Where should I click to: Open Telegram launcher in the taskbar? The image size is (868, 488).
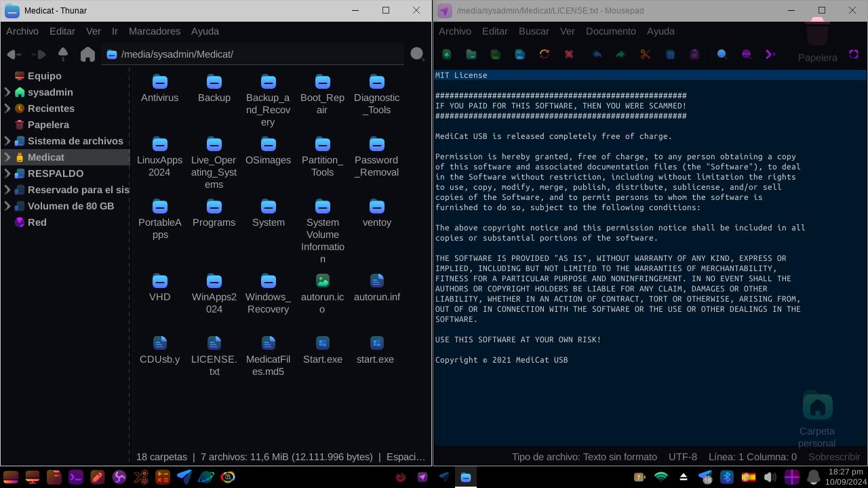click(184, 477)
